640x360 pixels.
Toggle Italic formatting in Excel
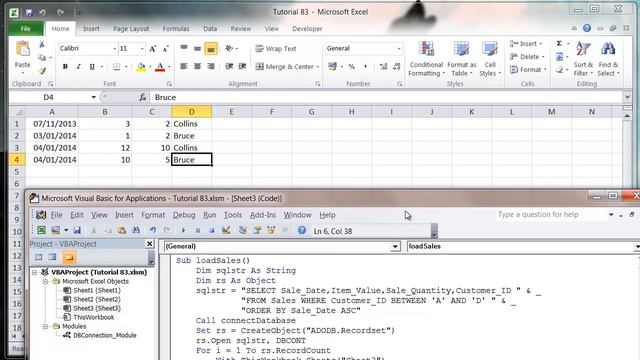(x=78, y=67)
